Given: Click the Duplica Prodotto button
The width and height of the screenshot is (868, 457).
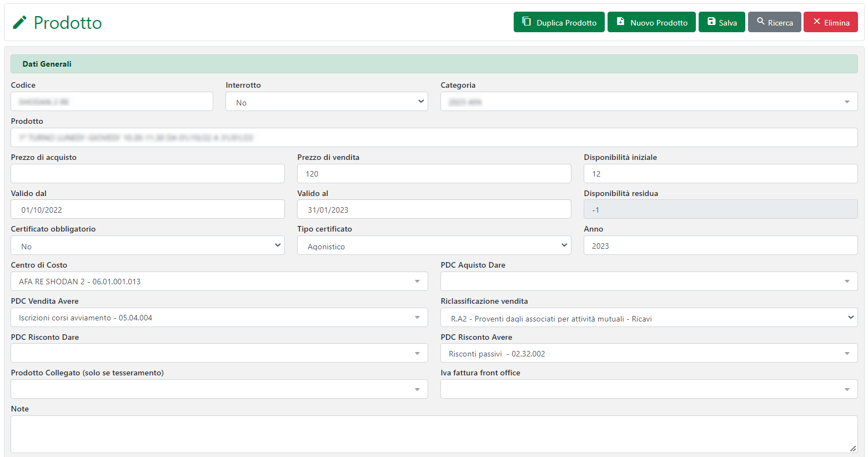Looking at the screenshot, I should (x=559, y=22).
